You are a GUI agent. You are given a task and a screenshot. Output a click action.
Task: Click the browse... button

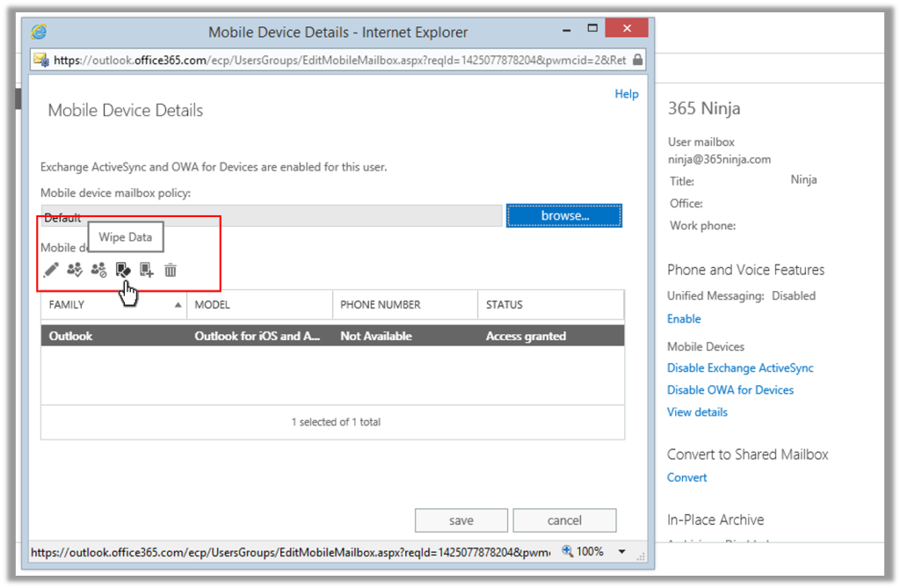(x=563, y=215)
